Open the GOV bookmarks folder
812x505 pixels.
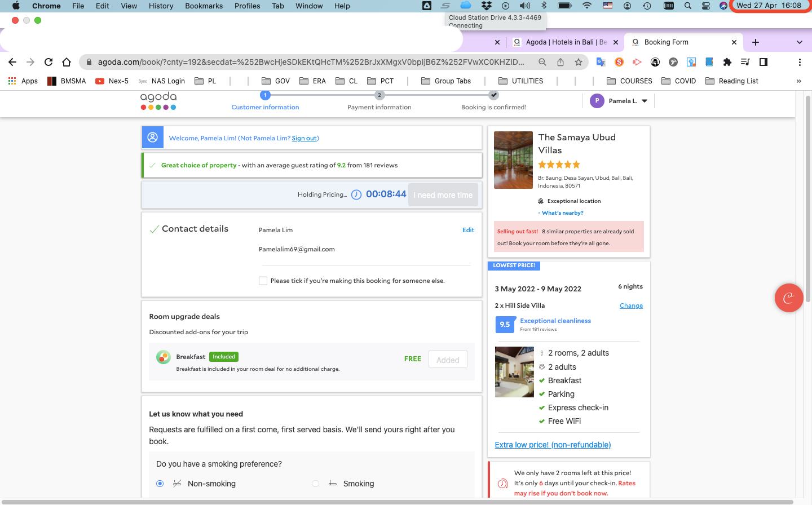(x=276, y=81)
